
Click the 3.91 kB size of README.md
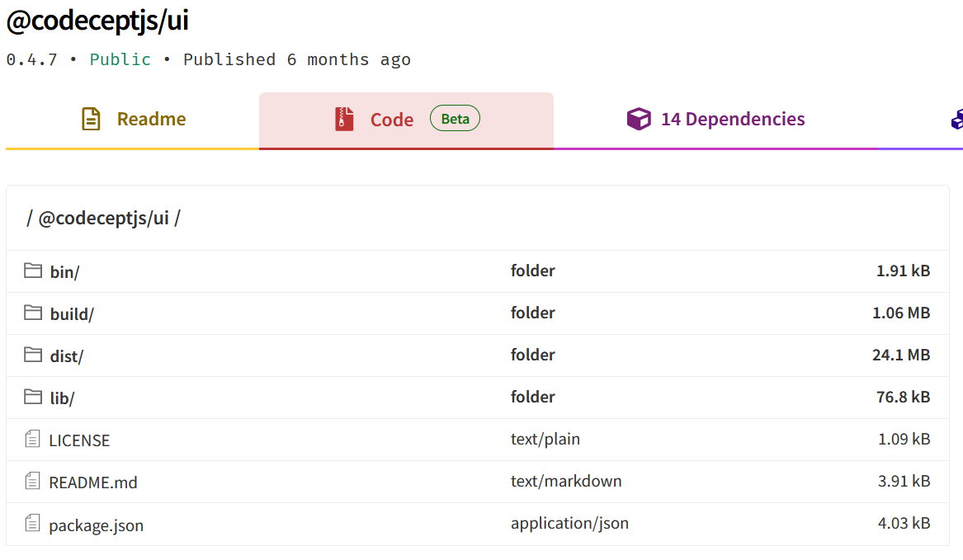(904, 481)
